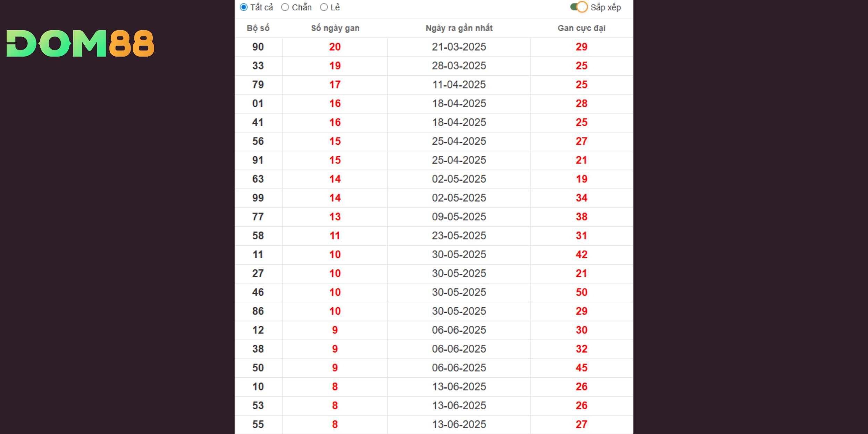Click the Gan cực đại column header
The image size is (868, 434).
click(582, 28)
